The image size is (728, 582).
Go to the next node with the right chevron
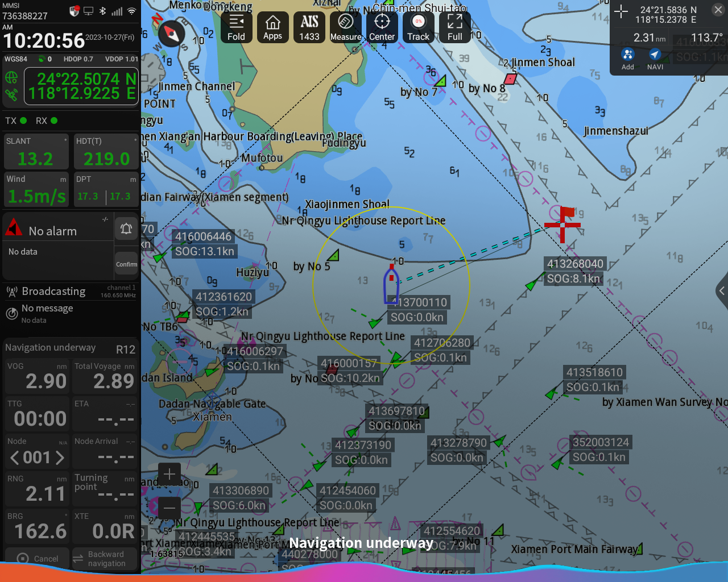coord(60,457)
